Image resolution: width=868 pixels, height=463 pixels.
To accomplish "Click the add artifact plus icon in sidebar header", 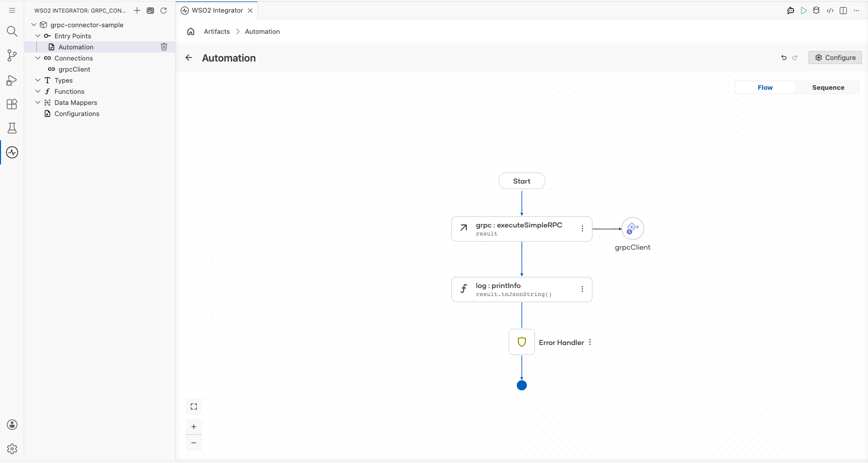I will click(x=137, y=10).
